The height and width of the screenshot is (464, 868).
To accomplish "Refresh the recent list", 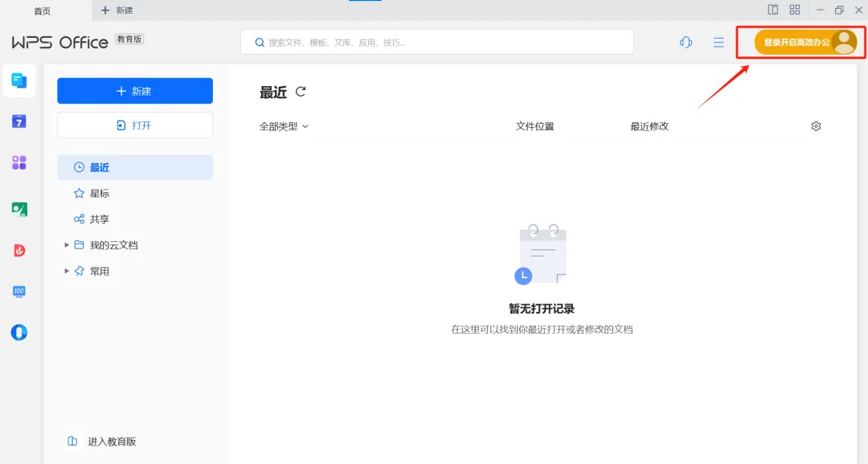I will [301, 92].
